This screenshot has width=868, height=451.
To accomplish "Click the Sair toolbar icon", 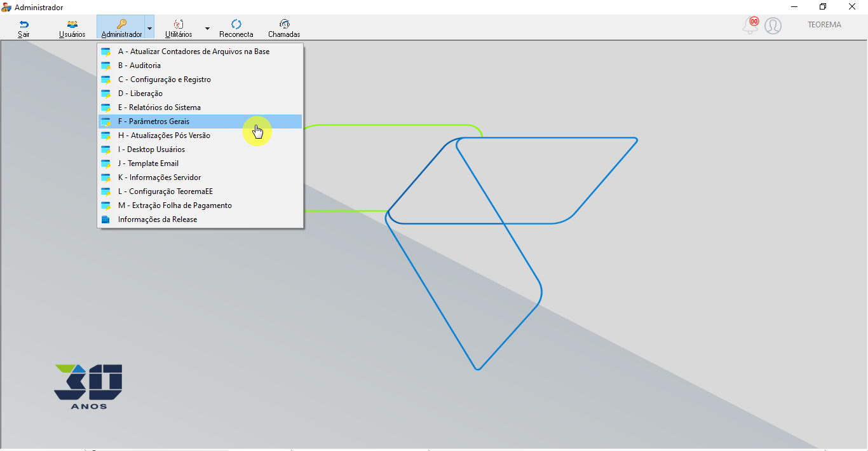I will click(24, 24).
